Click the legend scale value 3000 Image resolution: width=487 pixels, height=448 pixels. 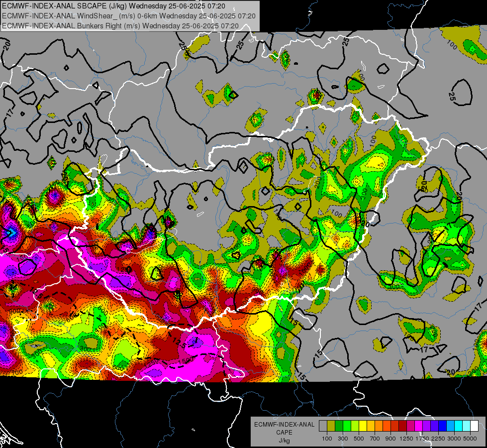[x=454, y=439]
